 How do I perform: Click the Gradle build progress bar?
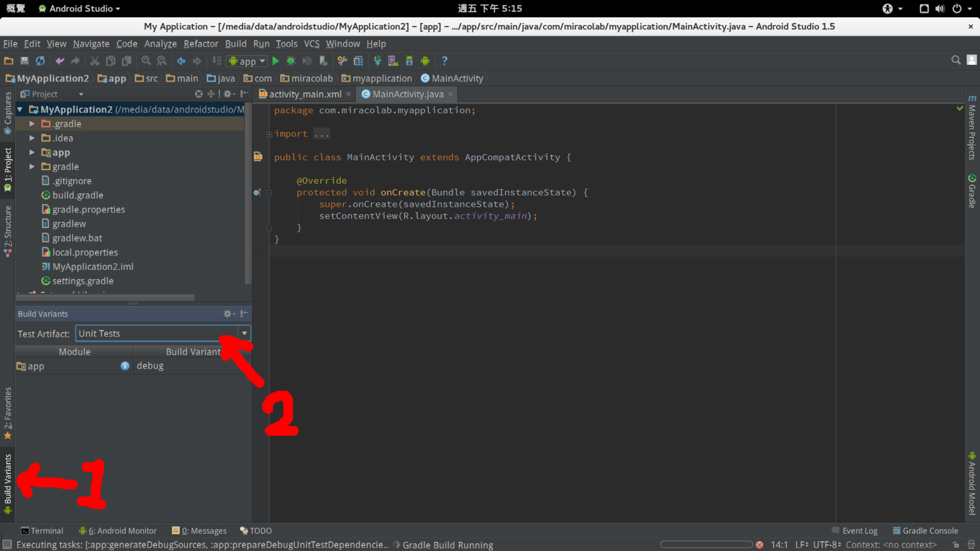click(706, 544)
